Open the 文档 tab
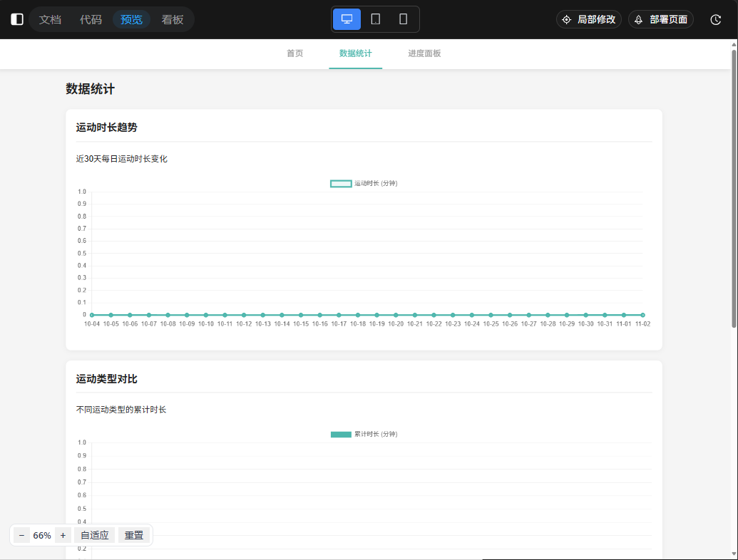 click(50, 19)
